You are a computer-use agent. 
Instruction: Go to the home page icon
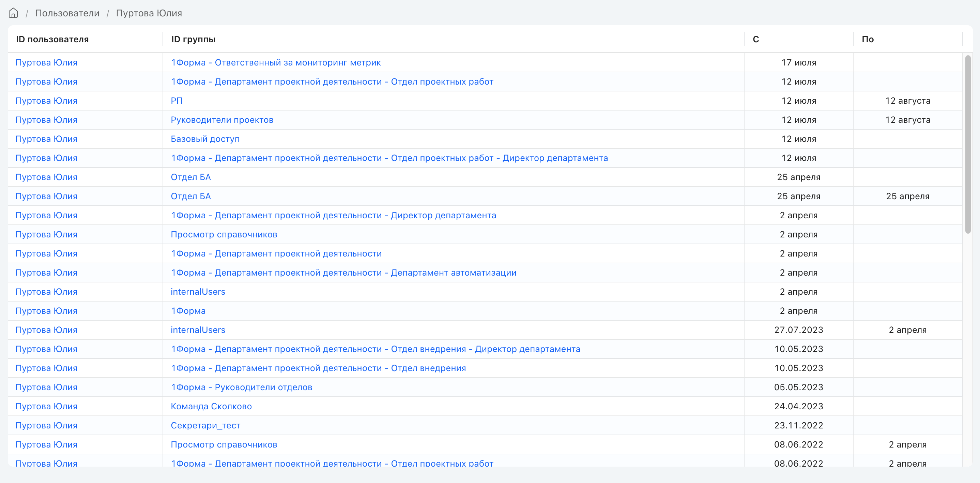[13, 13]
